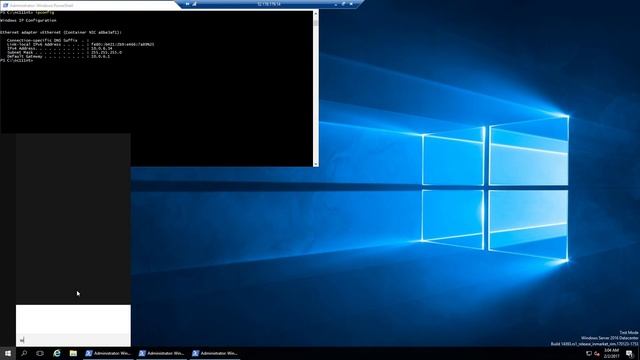Click the Start menu search input field
Viewport: 640px width, 360px height.
click(x=73, y=340)
